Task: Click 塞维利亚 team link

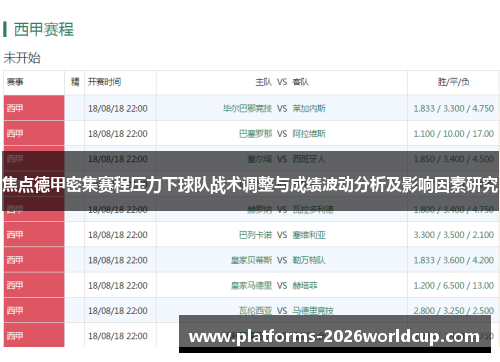Action: tap(309, 235)
